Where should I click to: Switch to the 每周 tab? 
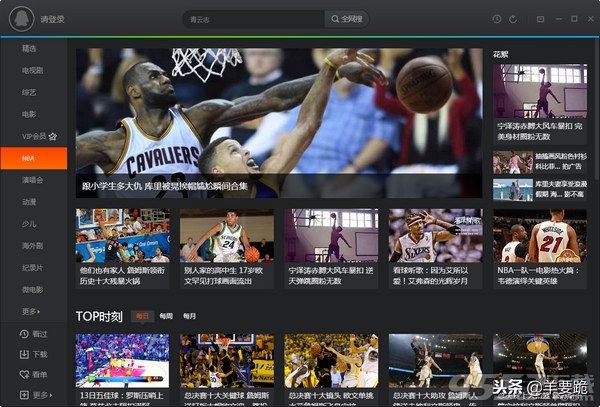coord(166,316)
